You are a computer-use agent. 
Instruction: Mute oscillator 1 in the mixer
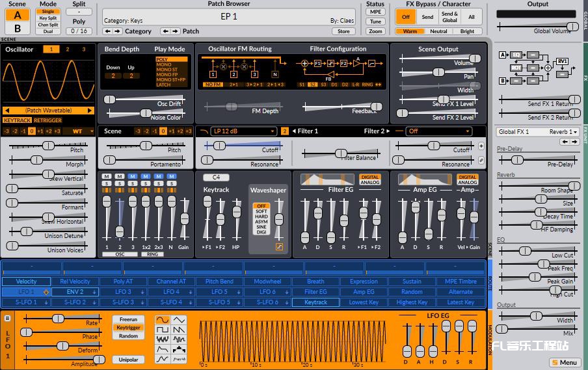pos(107,176)
